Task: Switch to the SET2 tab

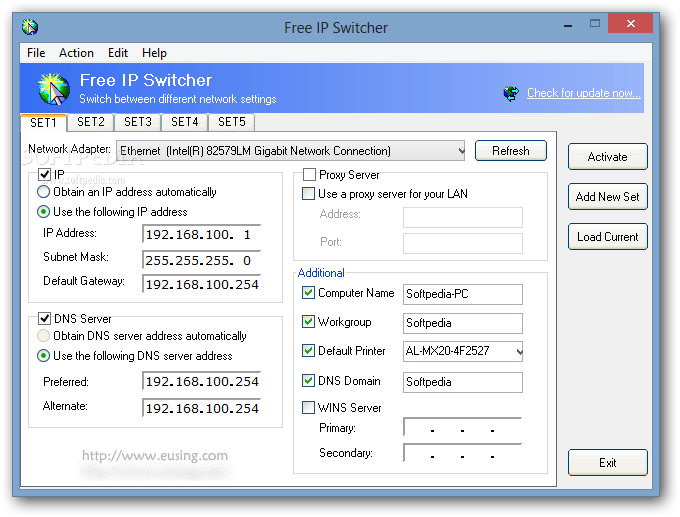Action: pyautogui.click(x=91, y=122)
